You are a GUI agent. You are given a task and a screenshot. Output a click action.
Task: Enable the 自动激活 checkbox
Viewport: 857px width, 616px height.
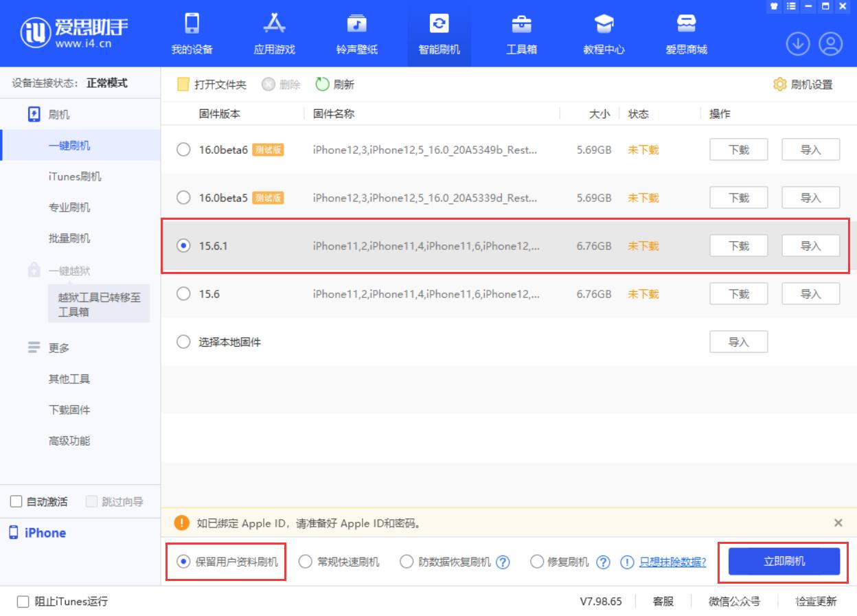(x=16, y=501)
